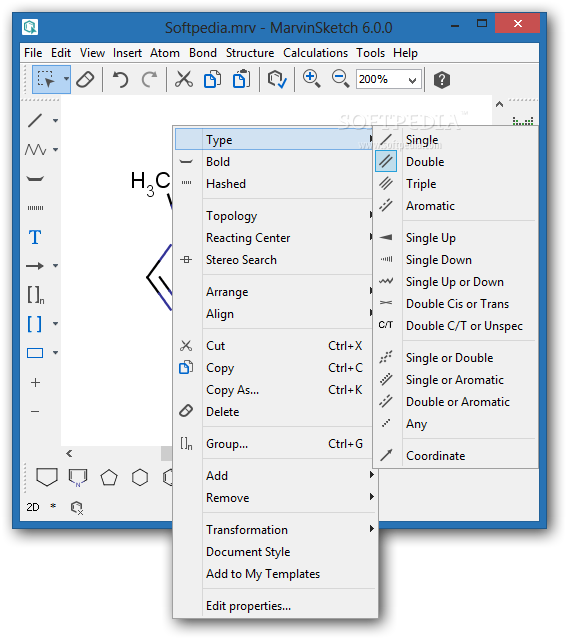Click the Clean/check structure icon
Image resolution: width=567 pixels, height=639 pixels.
click(x=277, y=79)
